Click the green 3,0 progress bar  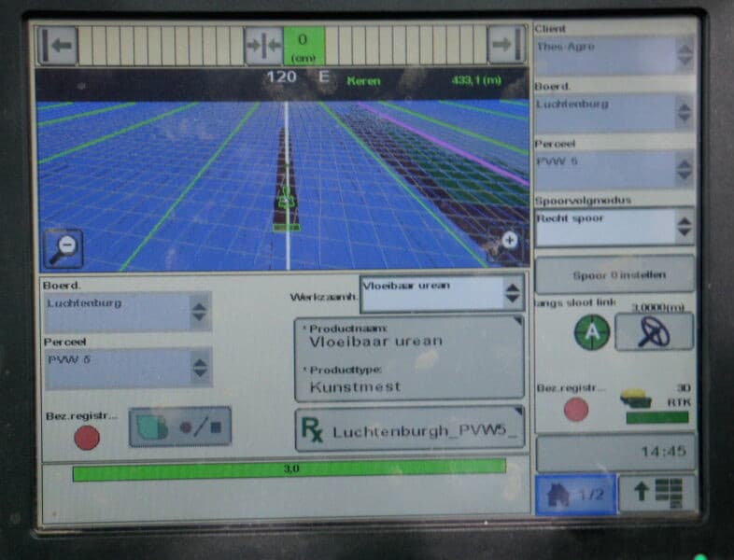point(289,470)
